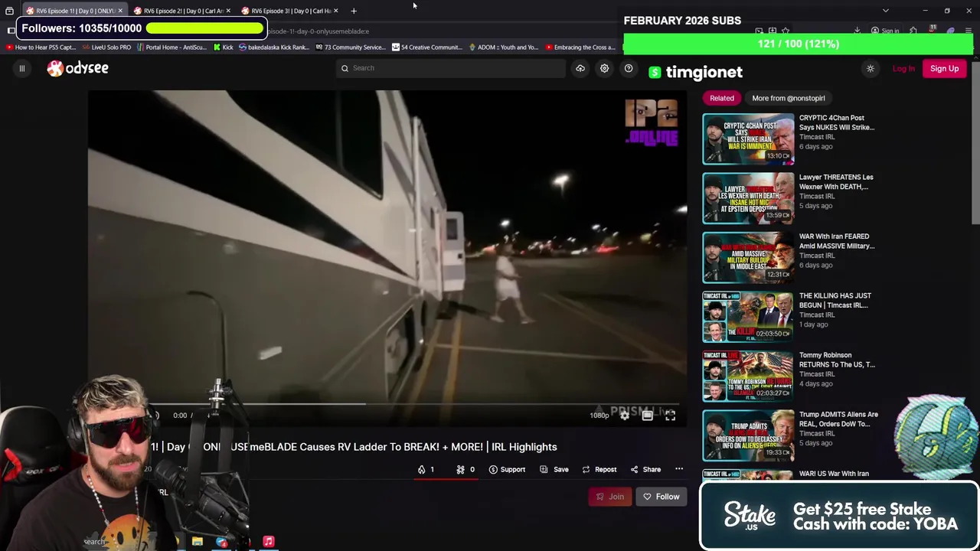Open bakedalaska Kick Rank bookmark
980x551 pixels.
coord(273,47)
